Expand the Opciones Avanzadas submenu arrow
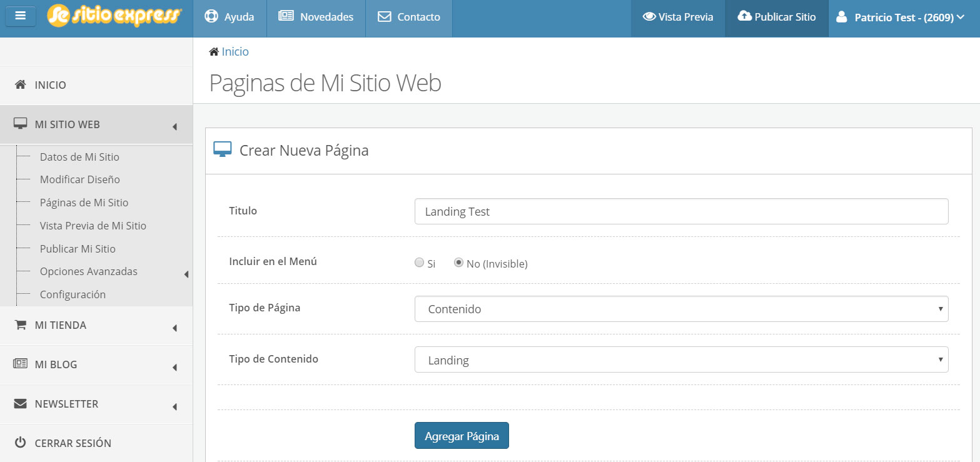The height and width of the screenshot is (462, 980). click(x=186, y=274)
